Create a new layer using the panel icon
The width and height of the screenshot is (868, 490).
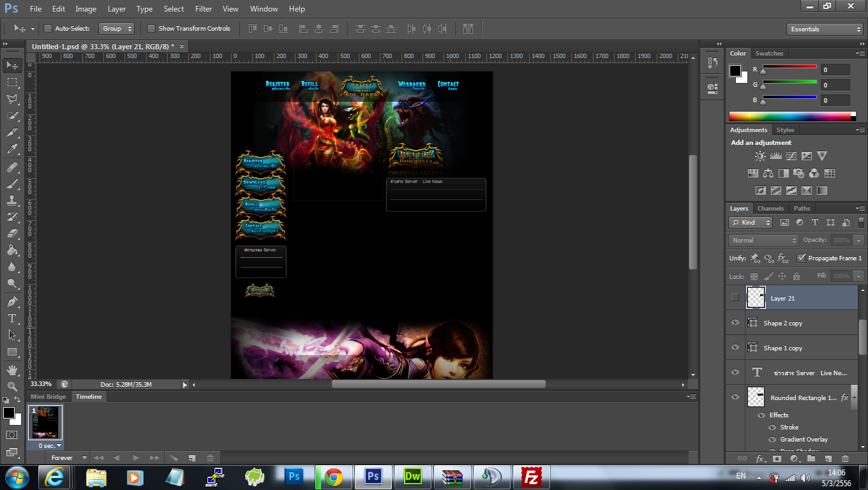(x=828, y=458)
